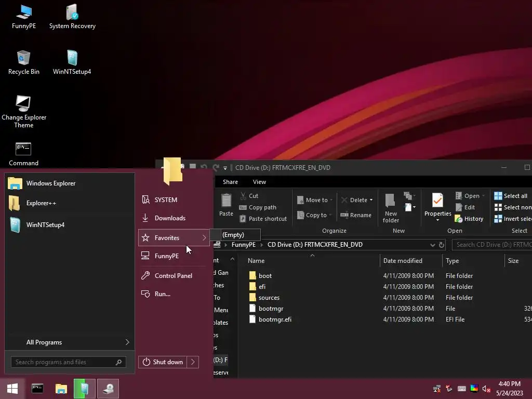Select Recycle Bin on desktop
This screenshot has height=399, width=532.
click(x=24, y=63)
